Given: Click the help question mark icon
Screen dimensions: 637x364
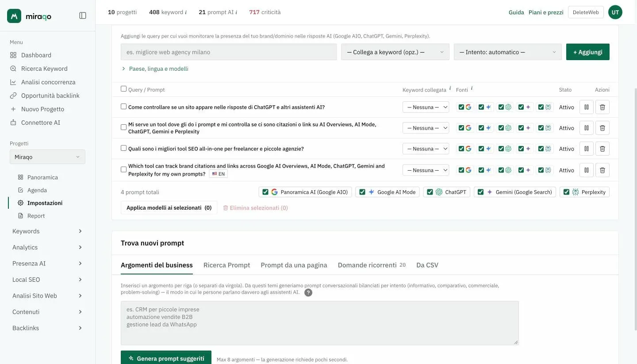Looking at the screenshot, I should [308, 293].
